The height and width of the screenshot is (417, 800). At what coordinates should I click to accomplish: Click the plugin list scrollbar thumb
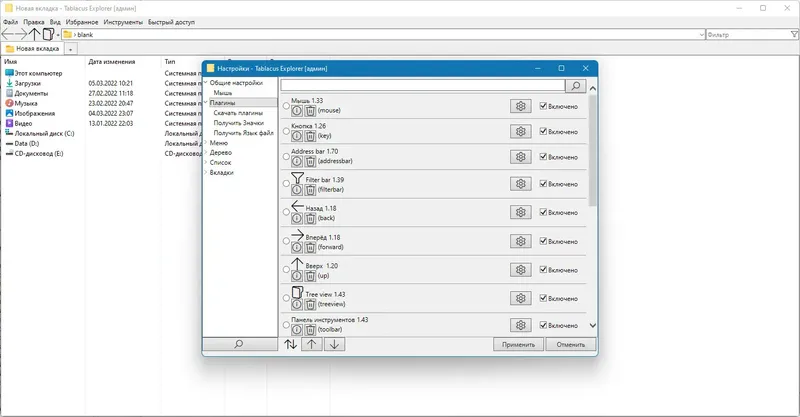[x=592, y=151]
